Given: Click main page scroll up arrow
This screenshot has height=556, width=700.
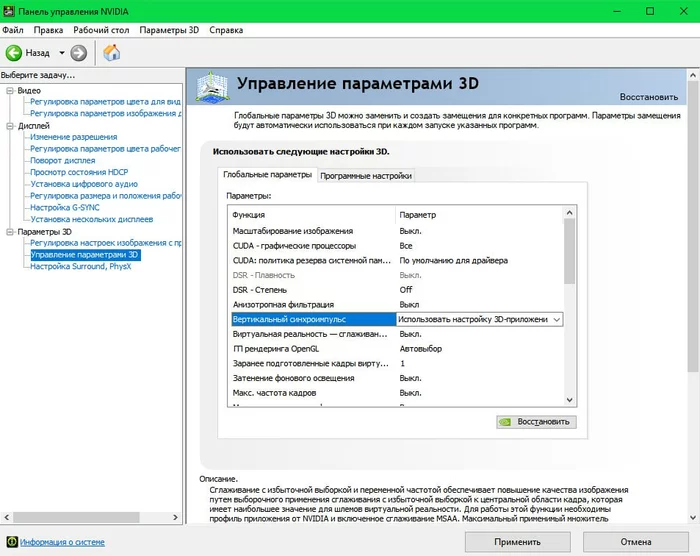Looking at the screenshot, I should pyautogui.click(x=693, y=75).
